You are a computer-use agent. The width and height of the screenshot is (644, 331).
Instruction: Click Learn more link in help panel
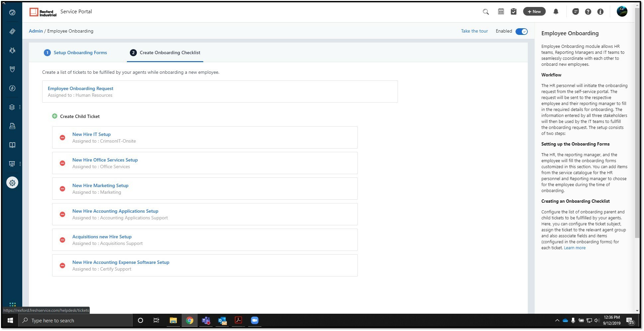pos(575,248)
